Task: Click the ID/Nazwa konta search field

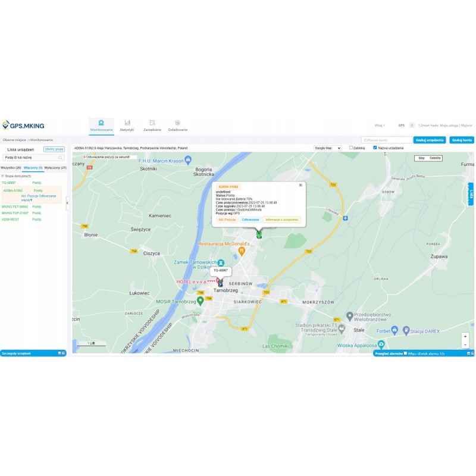Action: [x=386, y=140]
